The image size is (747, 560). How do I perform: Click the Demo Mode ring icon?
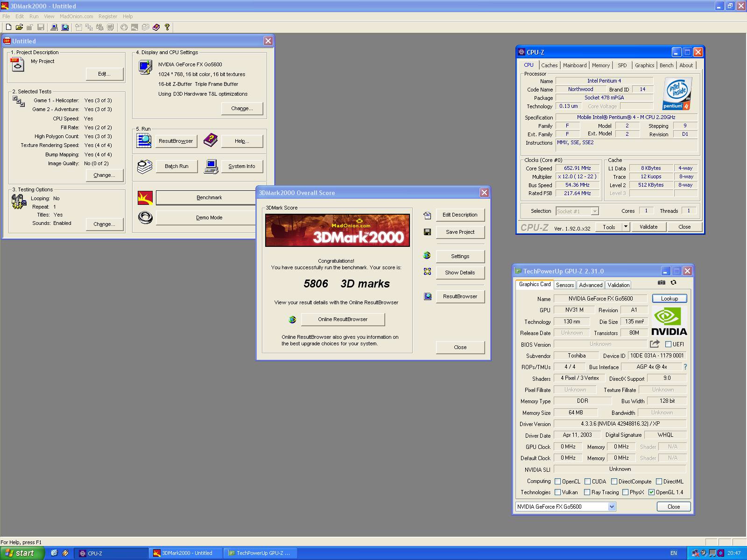(145, 217)
